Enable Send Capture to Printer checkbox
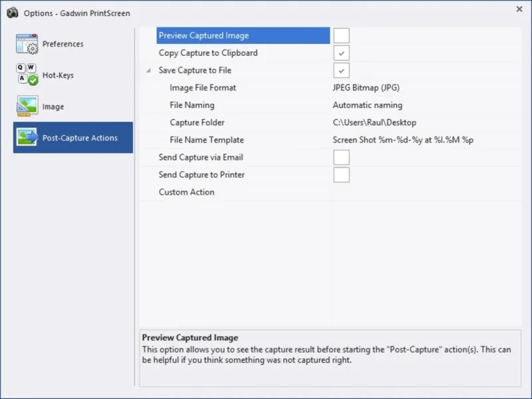 click(x=341, y=175)
